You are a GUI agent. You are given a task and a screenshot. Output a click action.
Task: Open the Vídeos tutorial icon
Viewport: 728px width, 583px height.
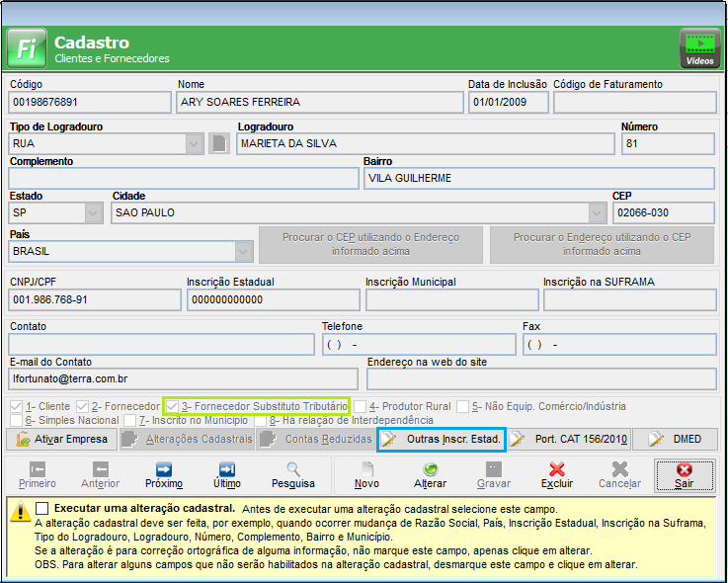pyautogui.click(x=699, y=47)
